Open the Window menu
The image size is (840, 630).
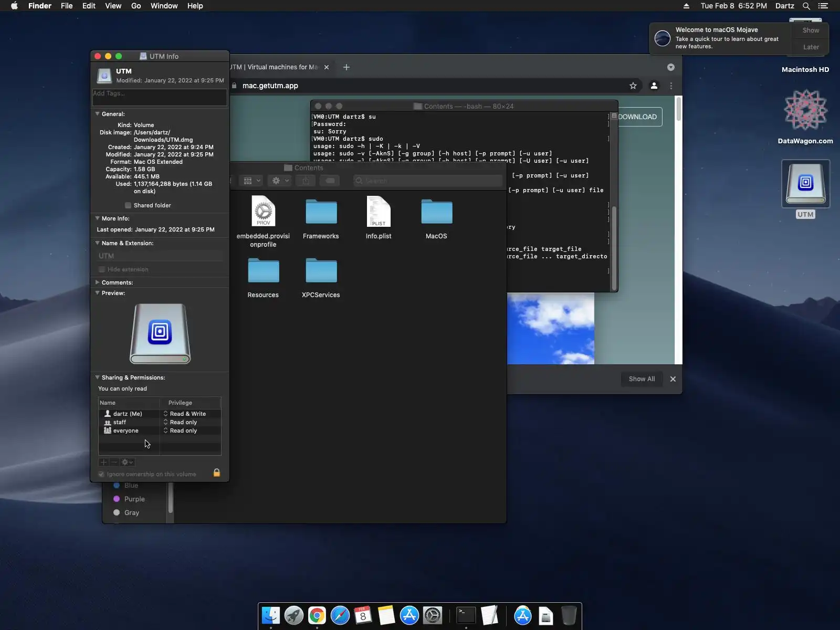(x=164, y=6)
